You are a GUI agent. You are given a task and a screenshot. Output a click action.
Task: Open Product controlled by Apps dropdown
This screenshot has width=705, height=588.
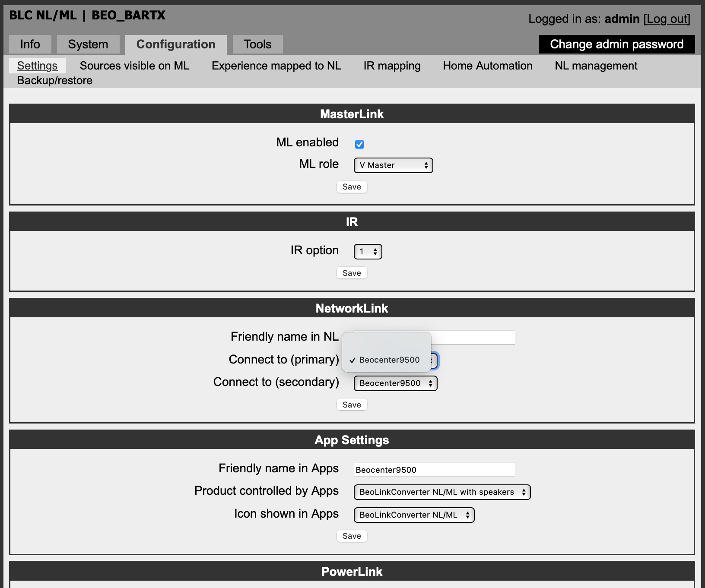coord(442,492)
